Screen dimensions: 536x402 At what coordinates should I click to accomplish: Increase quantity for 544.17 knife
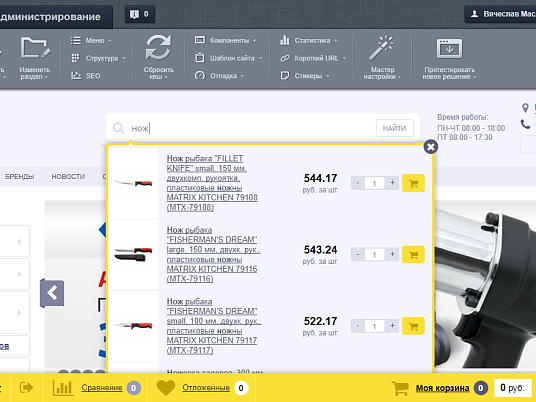(x=392, y=183)
